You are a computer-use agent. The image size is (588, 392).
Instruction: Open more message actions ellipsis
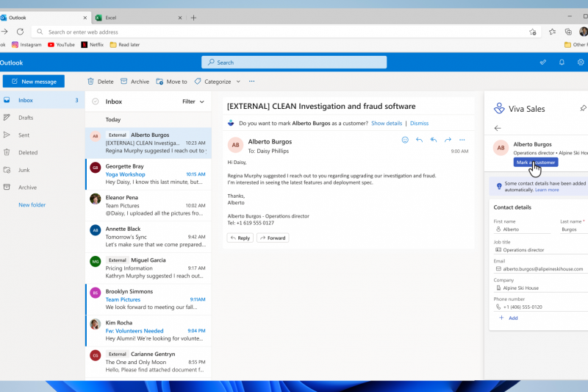462,140
